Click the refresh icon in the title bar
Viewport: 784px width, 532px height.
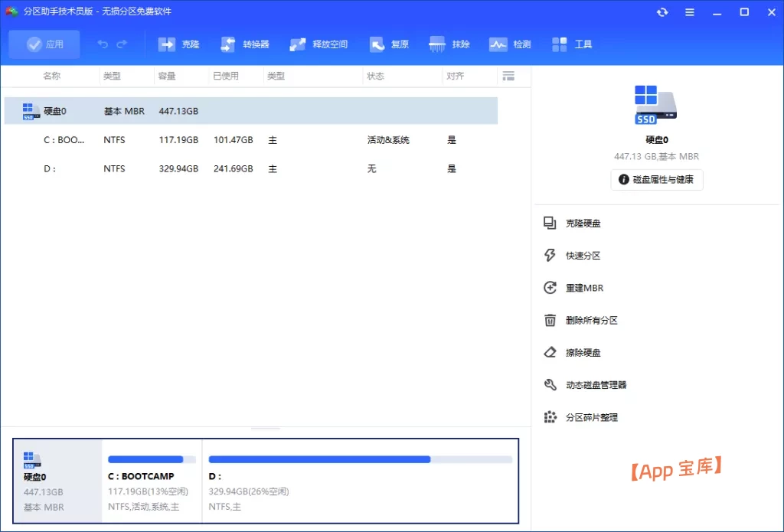pyautogui.click(x=661, y=11)
